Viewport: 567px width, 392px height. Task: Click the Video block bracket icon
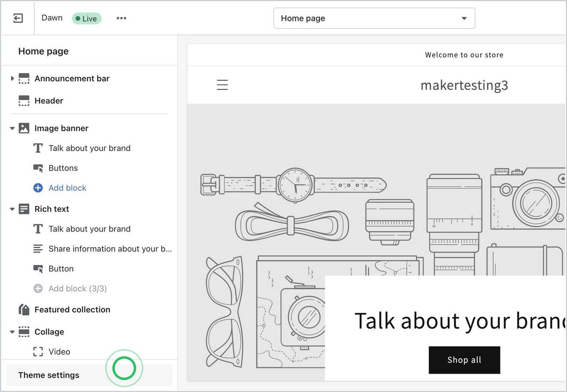(38, 352)
